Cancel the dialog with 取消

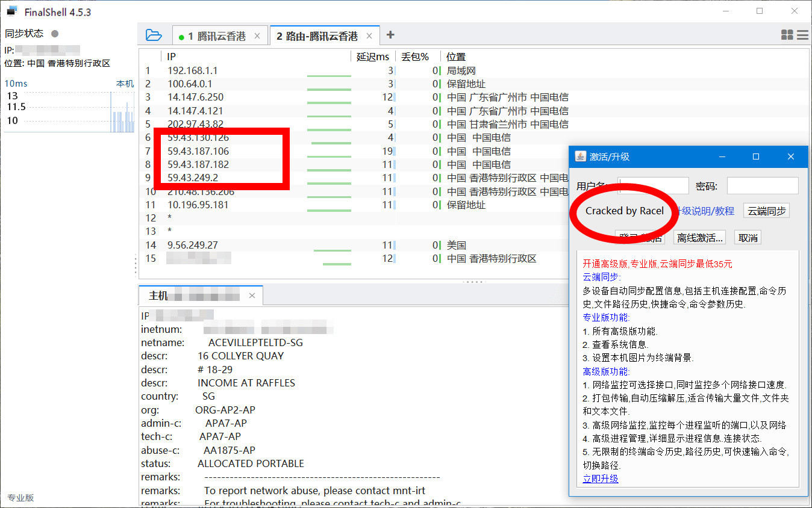(x=748, y=238)
